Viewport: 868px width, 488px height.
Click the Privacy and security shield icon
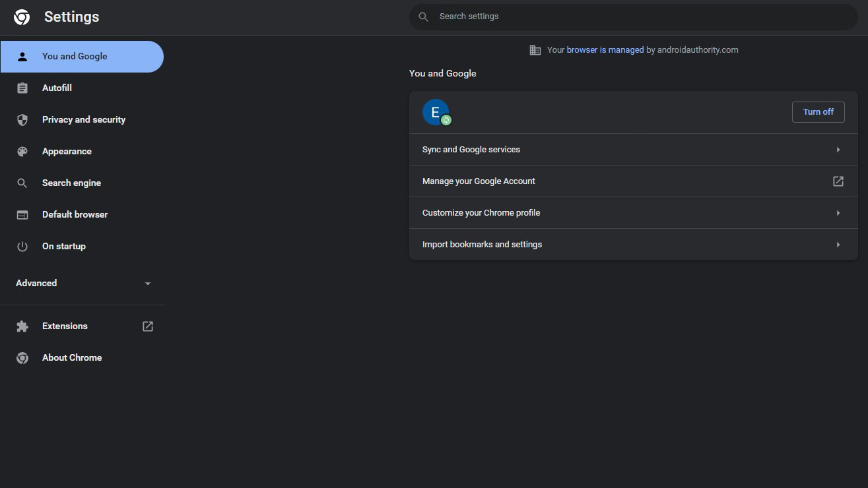pos(22,120)
